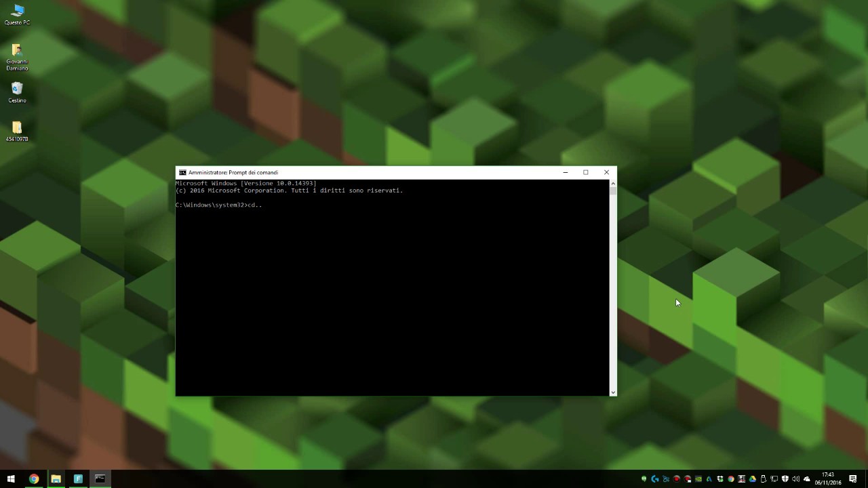Click the Dropbox tray icon
Screen dimensions: 868x488
coord(720,479)
